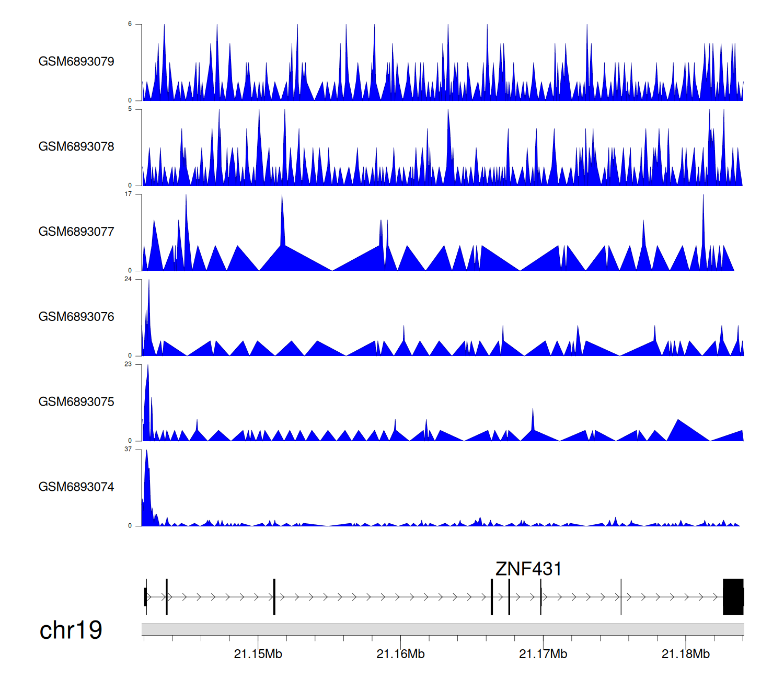Select the GSM6893078 track label
This screenshot has height=690, width=784.
click(x=76, y=147)
